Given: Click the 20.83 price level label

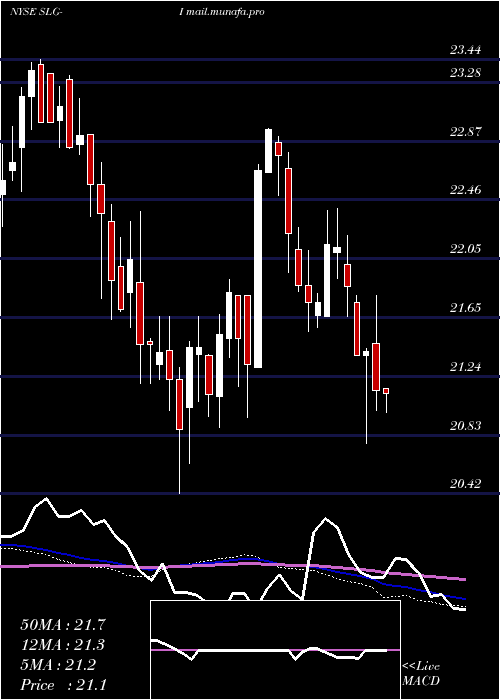Looking at the screenshot, I should point(465,425).
